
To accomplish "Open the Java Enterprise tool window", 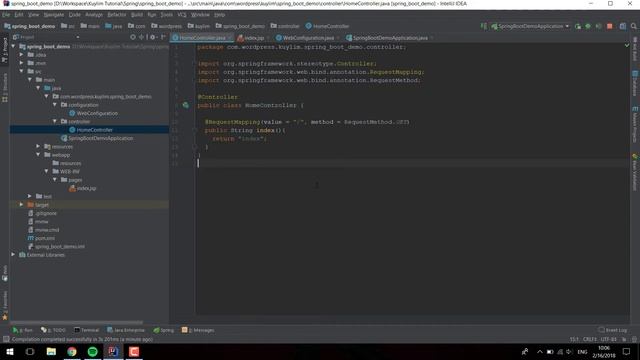I will [x=126, y=330].
